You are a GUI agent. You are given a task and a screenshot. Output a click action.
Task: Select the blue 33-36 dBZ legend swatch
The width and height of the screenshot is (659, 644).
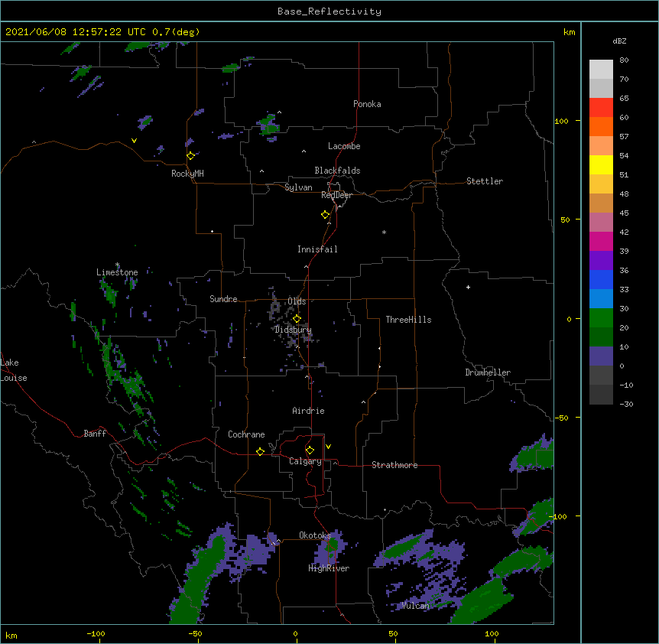point(601,280)
